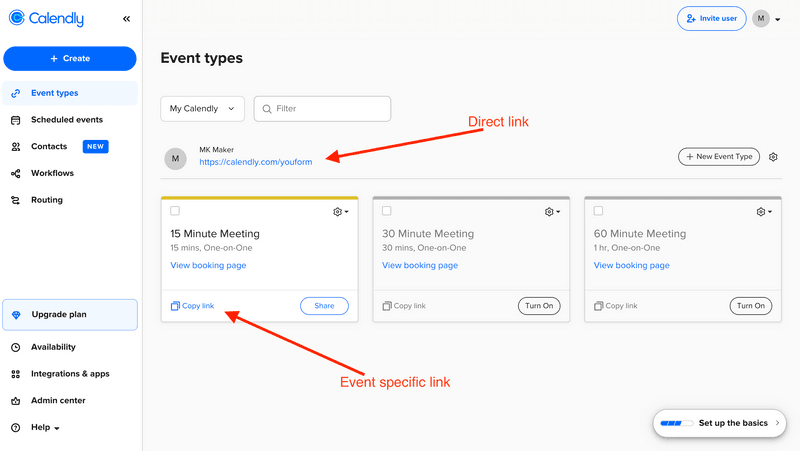This screenshot has height=451, width=800.
Task: Click the Help question mark icon
Action: click(16, 428)
